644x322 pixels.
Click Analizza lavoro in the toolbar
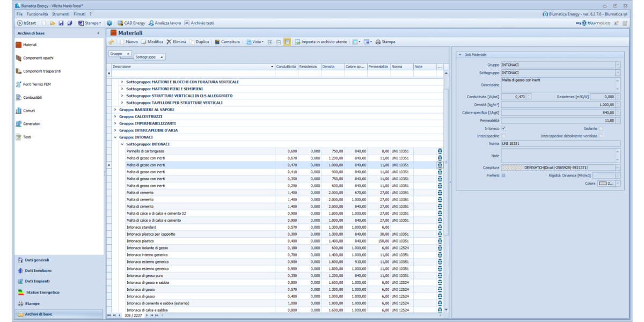[x=165, y=23]
